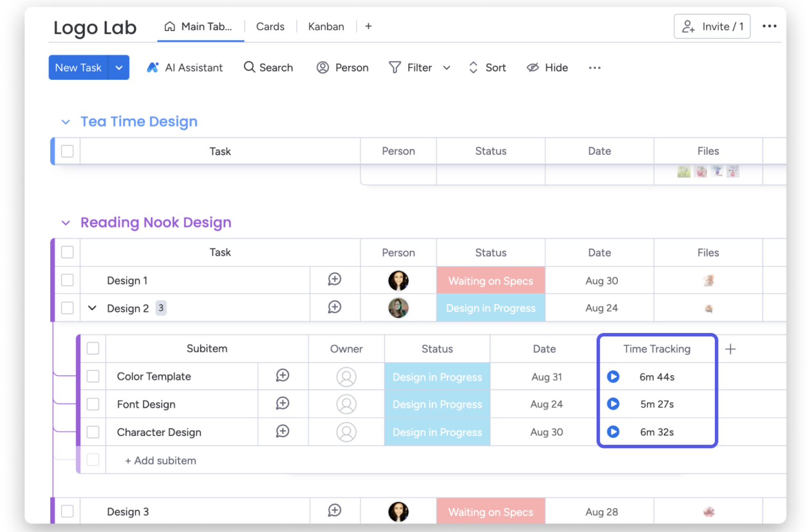Click the New Task button
Viewport: 811px width, 532px height.
(x=78, y=68)
